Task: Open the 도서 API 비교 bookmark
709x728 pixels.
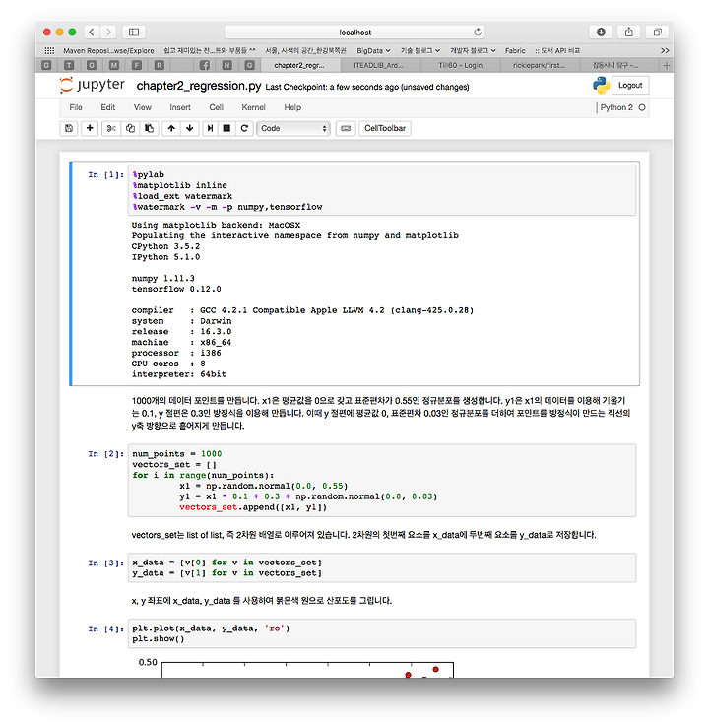Action: 557,50
